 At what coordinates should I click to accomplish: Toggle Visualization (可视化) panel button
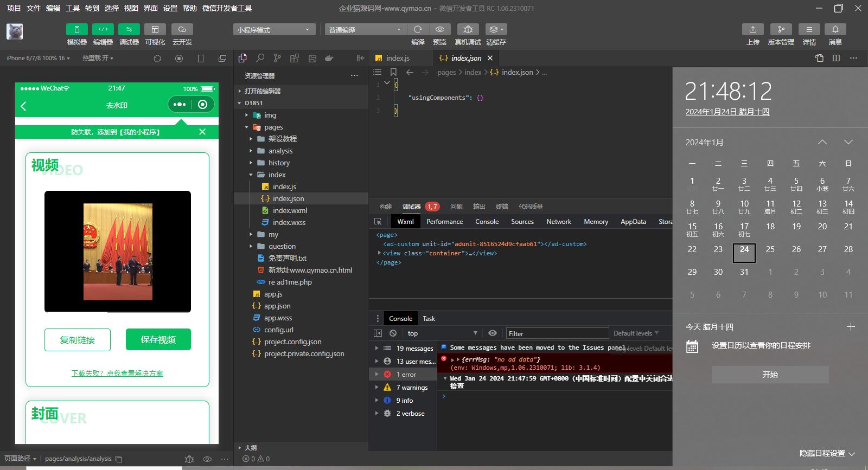[x=155, y=29]
